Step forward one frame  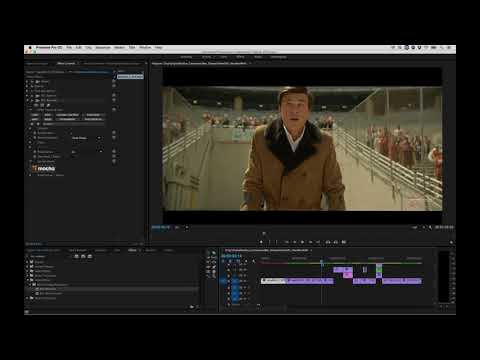(x=310, y=242)
